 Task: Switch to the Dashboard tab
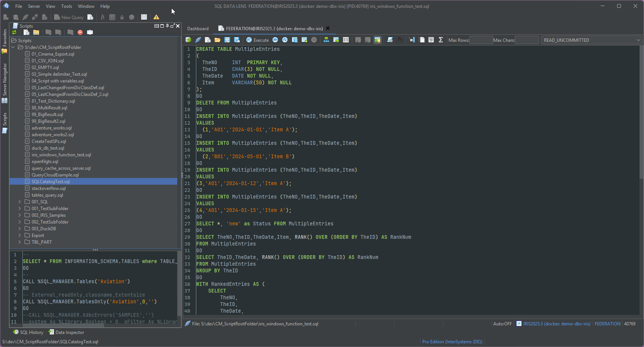point(198,29)
